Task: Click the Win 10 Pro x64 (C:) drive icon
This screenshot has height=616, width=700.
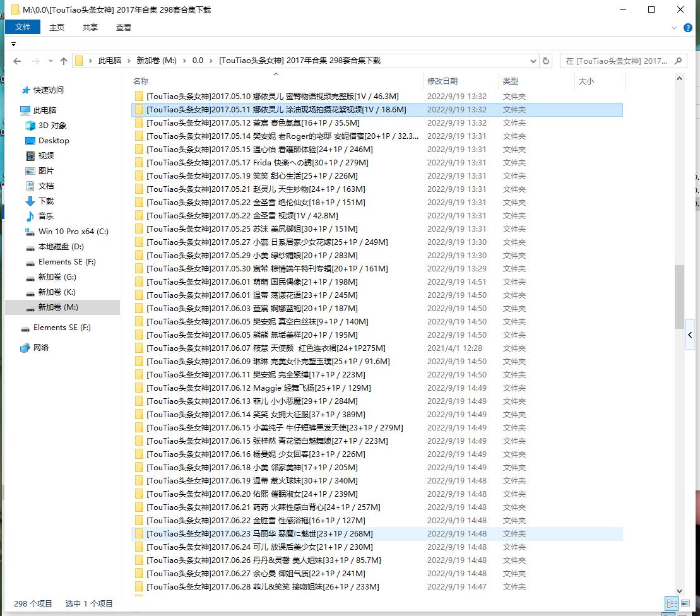Action: tap(30, 232)
